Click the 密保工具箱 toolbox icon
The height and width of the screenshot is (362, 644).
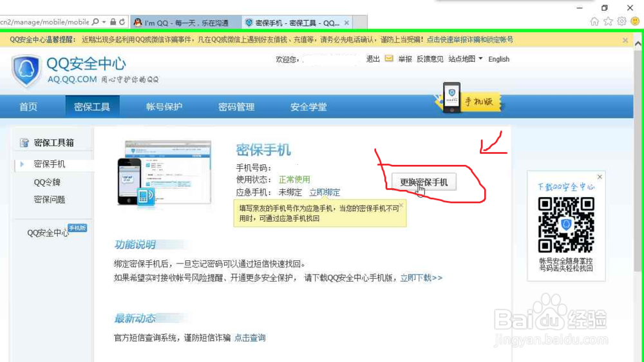[24, 143]
